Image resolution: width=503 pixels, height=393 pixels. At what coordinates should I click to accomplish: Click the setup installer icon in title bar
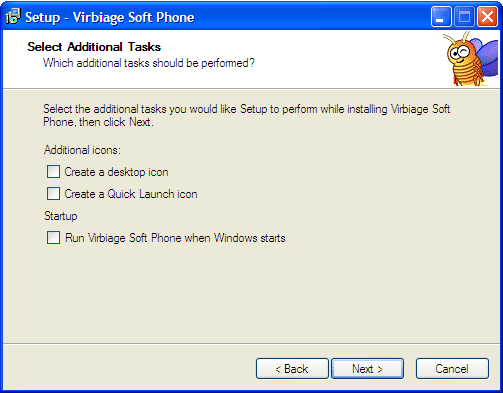[13, 16]
